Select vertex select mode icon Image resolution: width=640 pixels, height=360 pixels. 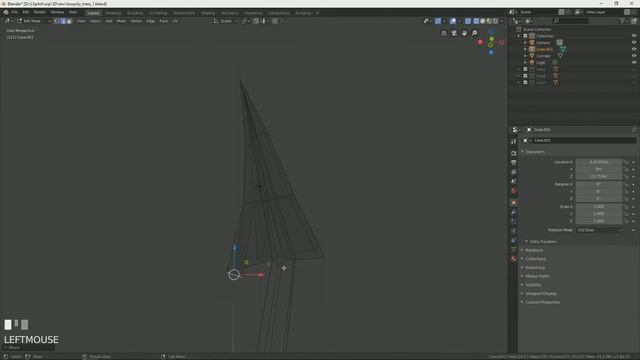(57, 21)
